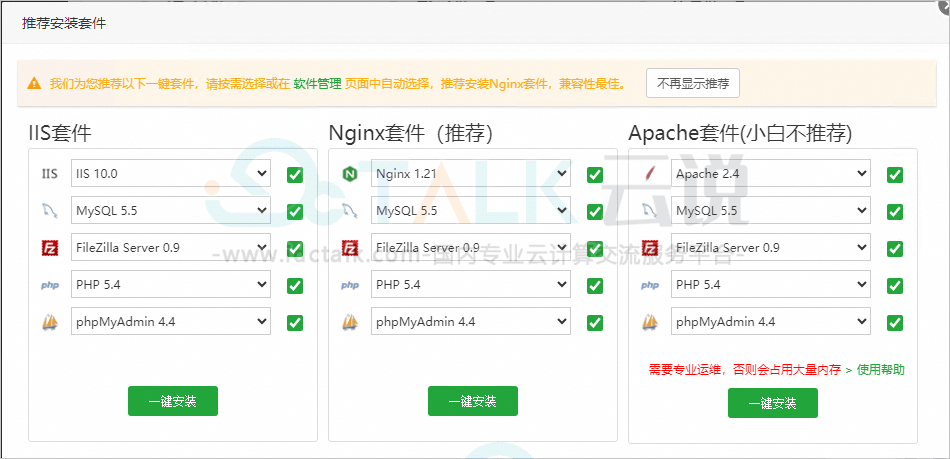
Task: Click 一键安装 button under Nginx套件
Action: 473,401
